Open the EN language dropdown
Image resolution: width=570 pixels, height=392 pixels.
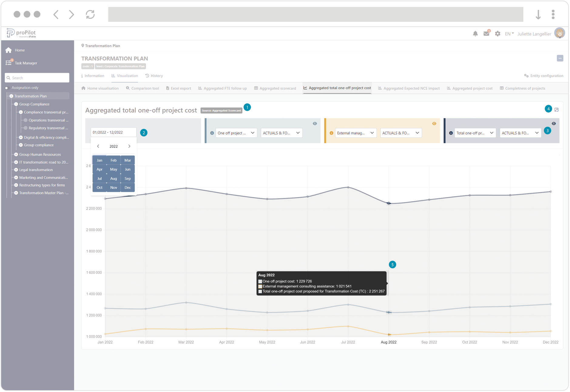click(x=509, y=34)
